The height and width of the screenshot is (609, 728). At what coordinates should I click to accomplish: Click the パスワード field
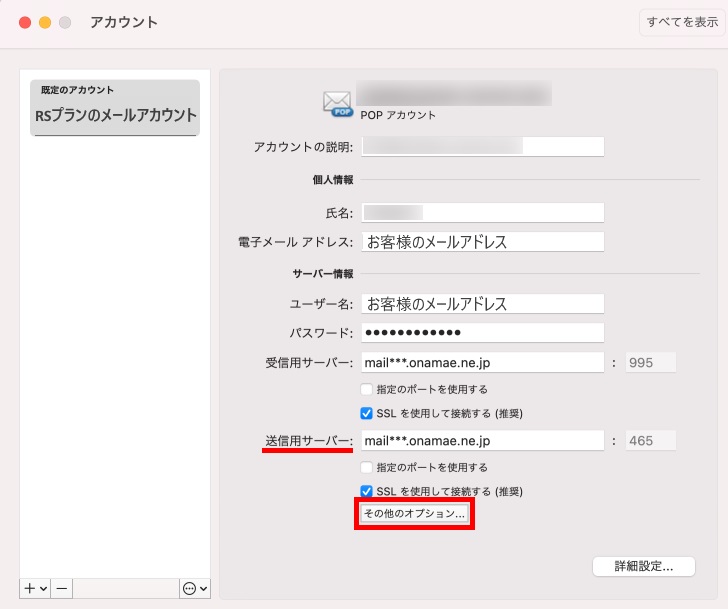(483, 332)
